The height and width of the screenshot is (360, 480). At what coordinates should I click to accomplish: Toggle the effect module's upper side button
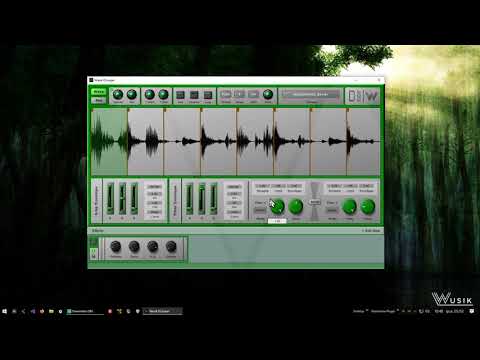(94, 242)
